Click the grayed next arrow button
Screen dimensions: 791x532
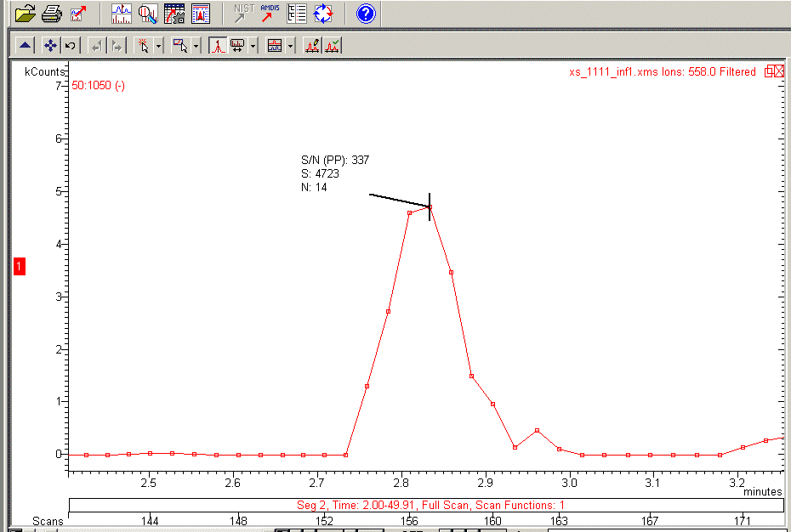pos(117,47)
